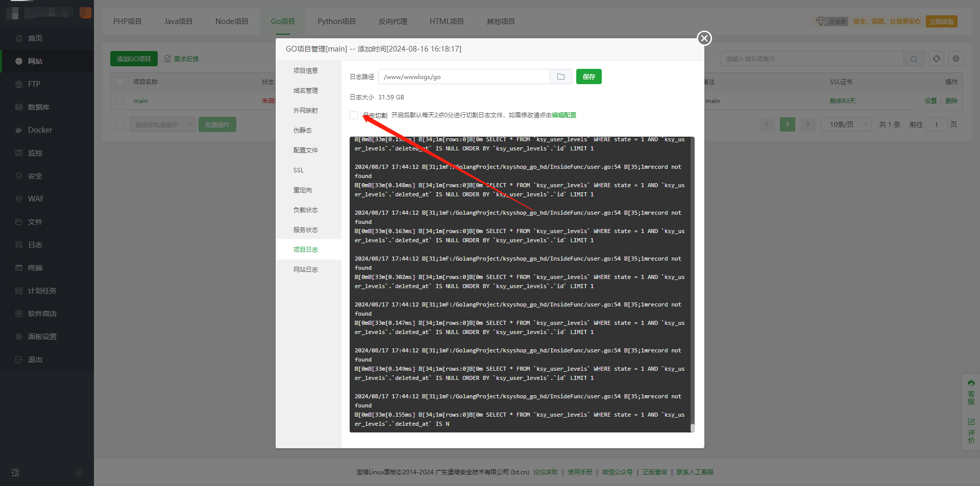Switch to Python项目 tab
Viewport: 980px width, 486px height.
click(337, 21)
